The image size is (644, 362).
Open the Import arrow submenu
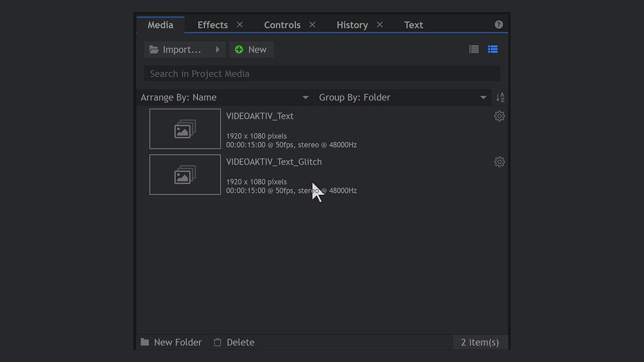tap(218, 49)
